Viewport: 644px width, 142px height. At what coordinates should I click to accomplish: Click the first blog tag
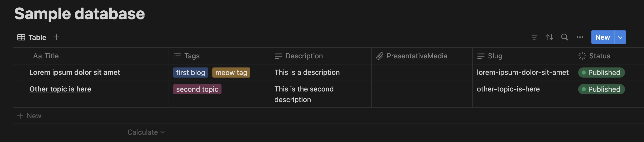click(x=191, y=73)
